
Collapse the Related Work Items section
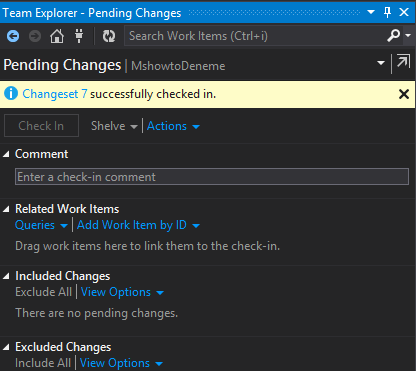[x=6, y=209]
